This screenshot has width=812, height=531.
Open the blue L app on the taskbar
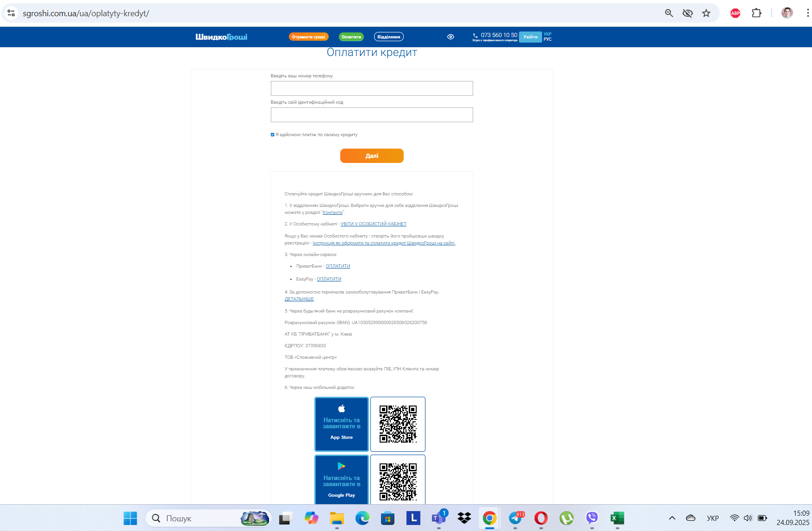click(413, 518)
